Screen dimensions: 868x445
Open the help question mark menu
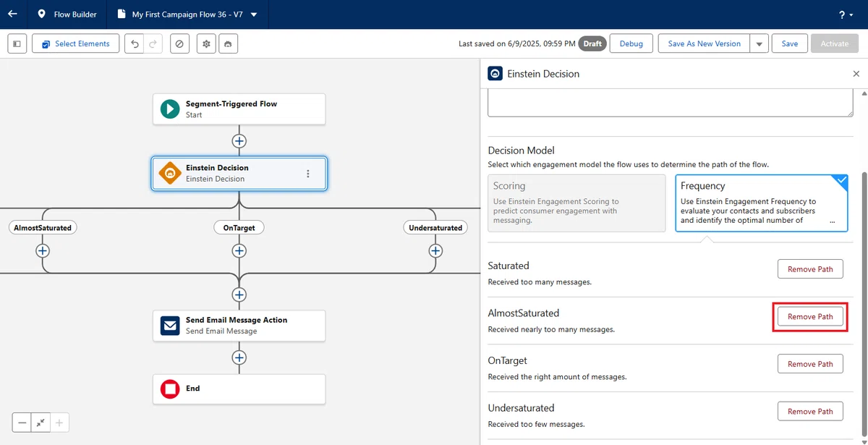point(846,14)
